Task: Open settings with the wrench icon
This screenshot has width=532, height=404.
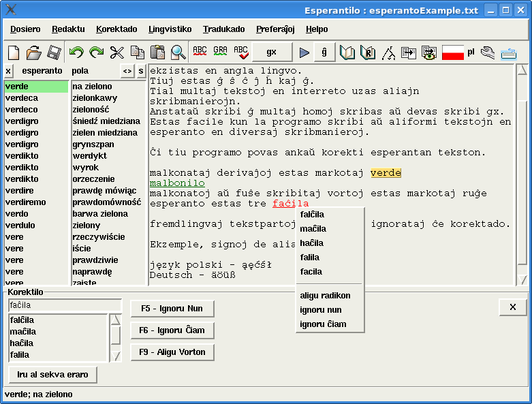Action: pyautogui.click(x=488, y=52)
